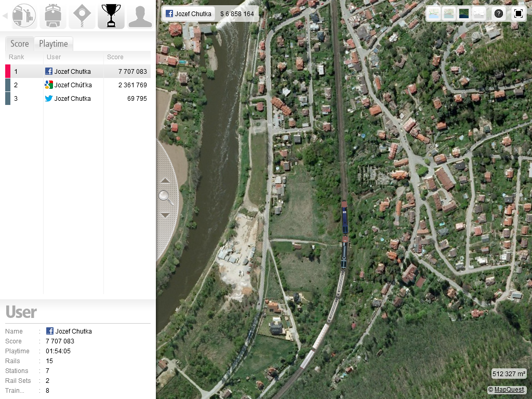
Task: Select the Score tab
Action: 20,44
